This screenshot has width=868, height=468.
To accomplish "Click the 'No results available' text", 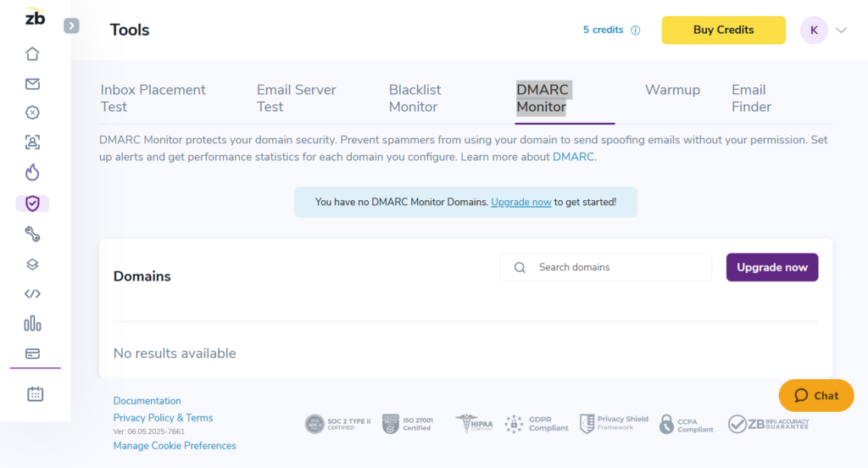I will click(175, 354).
